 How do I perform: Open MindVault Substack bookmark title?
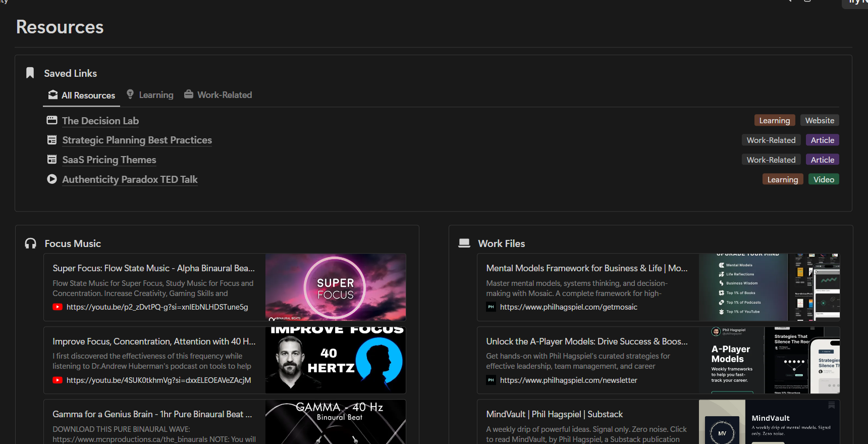coord(554,414)
